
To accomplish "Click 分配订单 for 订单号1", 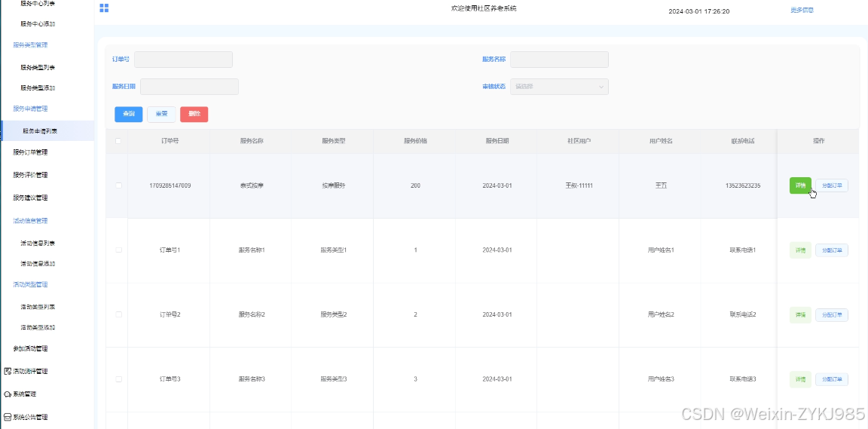I will [x=832, y=250].
